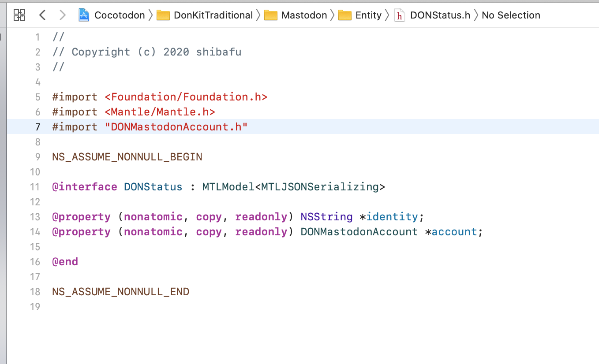
Task: Click the @end keyword
Action: 65,262
